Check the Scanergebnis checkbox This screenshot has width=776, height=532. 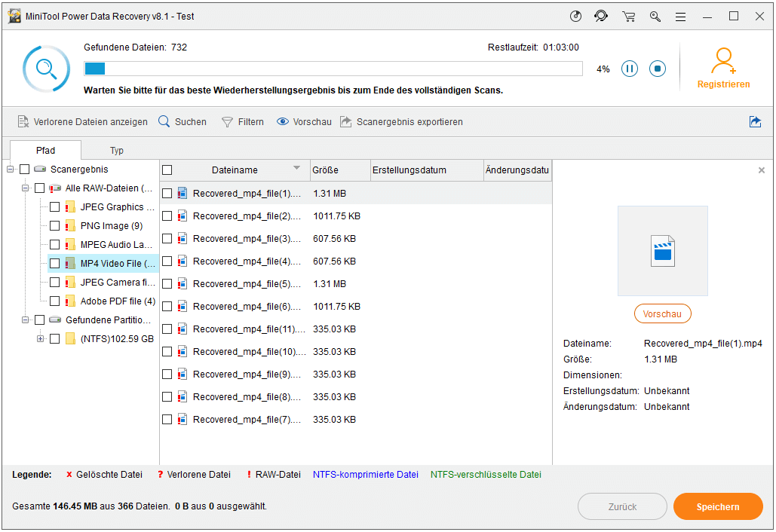point(24,169)
